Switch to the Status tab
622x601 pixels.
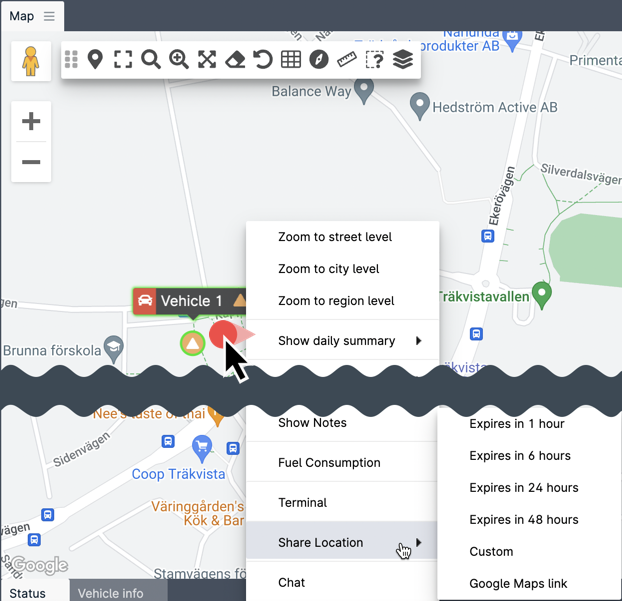(x=35, y=592)
